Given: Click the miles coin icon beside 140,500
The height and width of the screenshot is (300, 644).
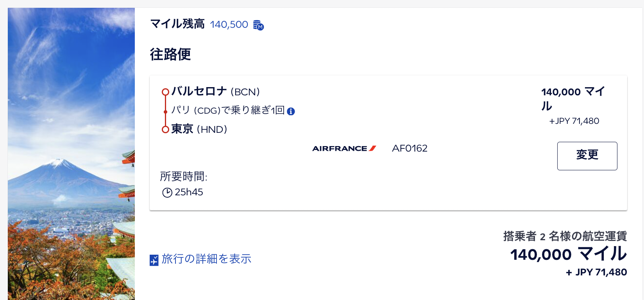Looking at the screenshot, I should [x=258, y=25].
